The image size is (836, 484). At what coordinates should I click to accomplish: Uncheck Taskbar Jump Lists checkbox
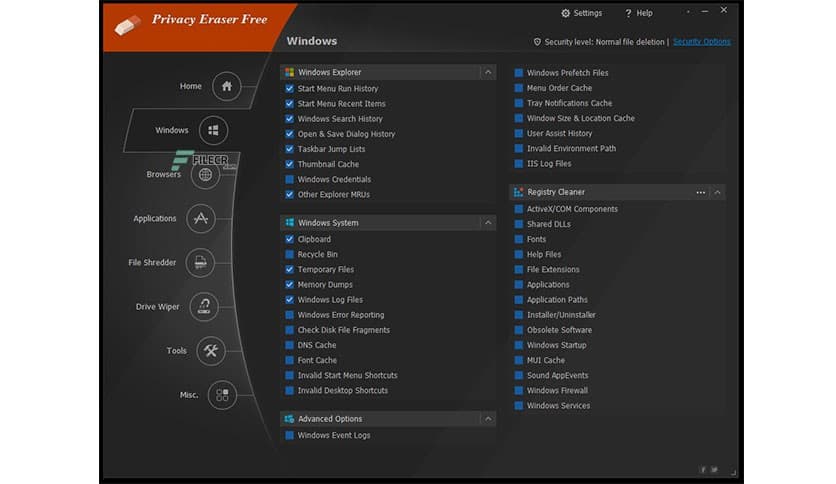click(x=290, y=149)
